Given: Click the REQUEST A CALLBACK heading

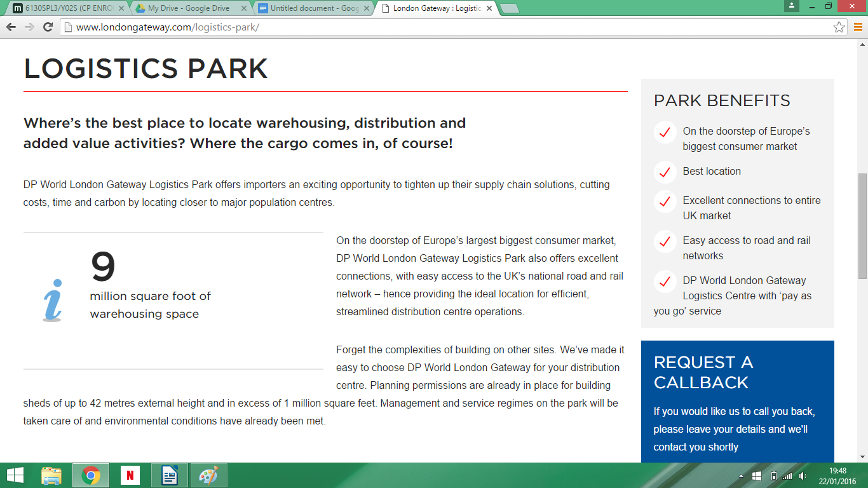Looking at the screenshot, I should click(703, 372).
